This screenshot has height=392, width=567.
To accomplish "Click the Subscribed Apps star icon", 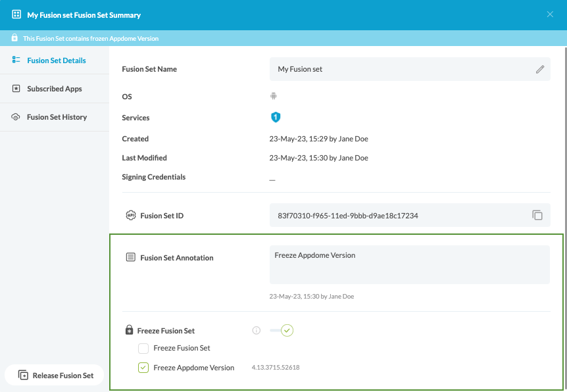I will click(14, 89).
